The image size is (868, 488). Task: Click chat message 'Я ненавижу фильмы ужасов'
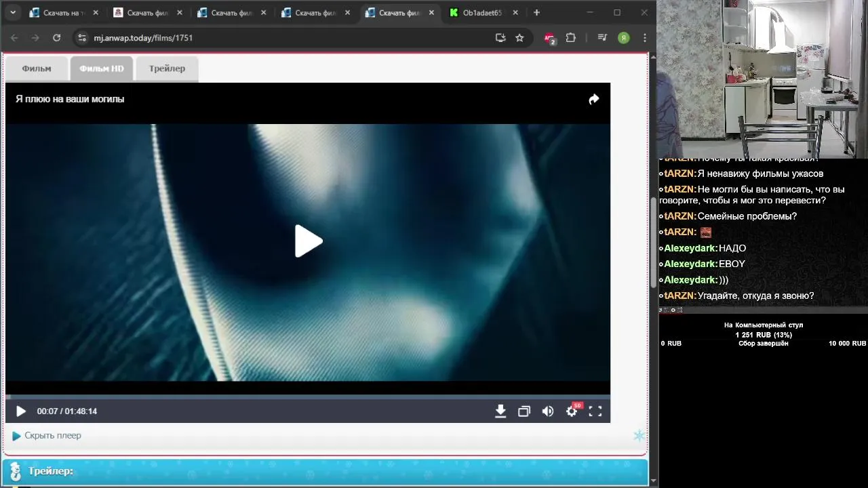coord(760,174)
